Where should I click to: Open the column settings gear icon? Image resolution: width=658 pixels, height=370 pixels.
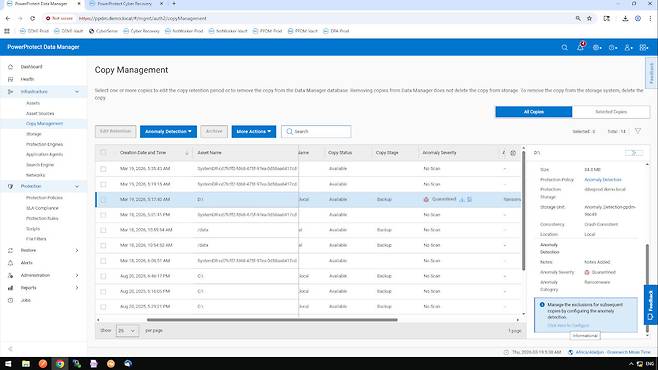513,153
